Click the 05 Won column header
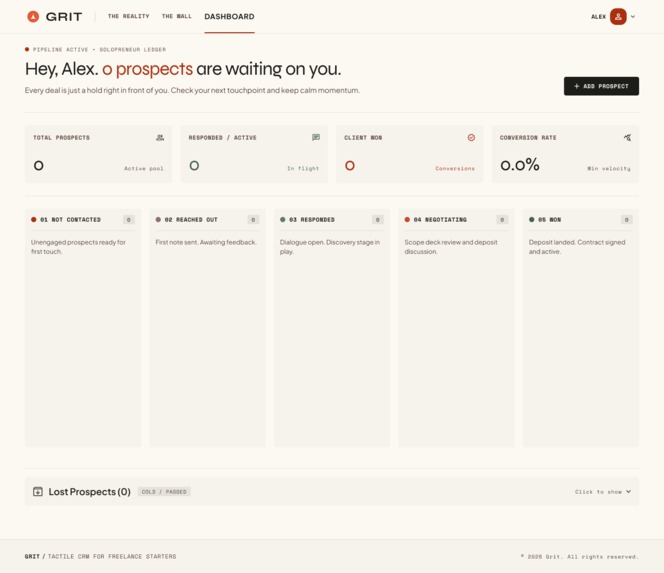The image size is (664, 573). pyautogui.click(x=549, y=219)
